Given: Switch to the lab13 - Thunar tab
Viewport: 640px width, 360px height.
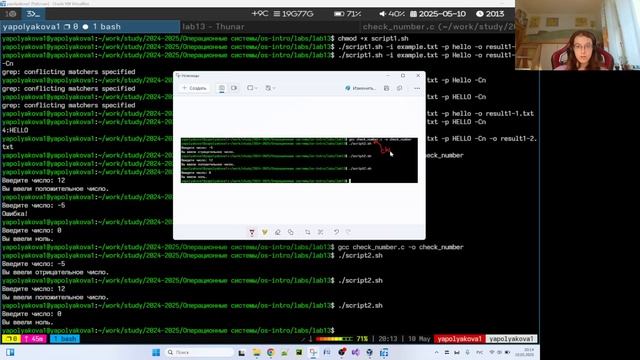Looking at the screenshot, I should tap(269, 27).
